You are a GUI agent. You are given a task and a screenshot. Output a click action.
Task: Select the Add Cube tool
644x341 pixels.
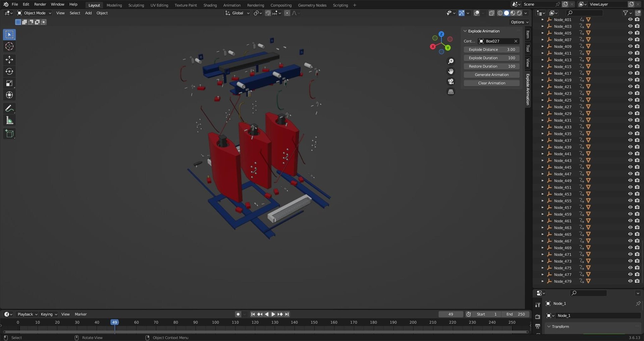tap(9, 134)
